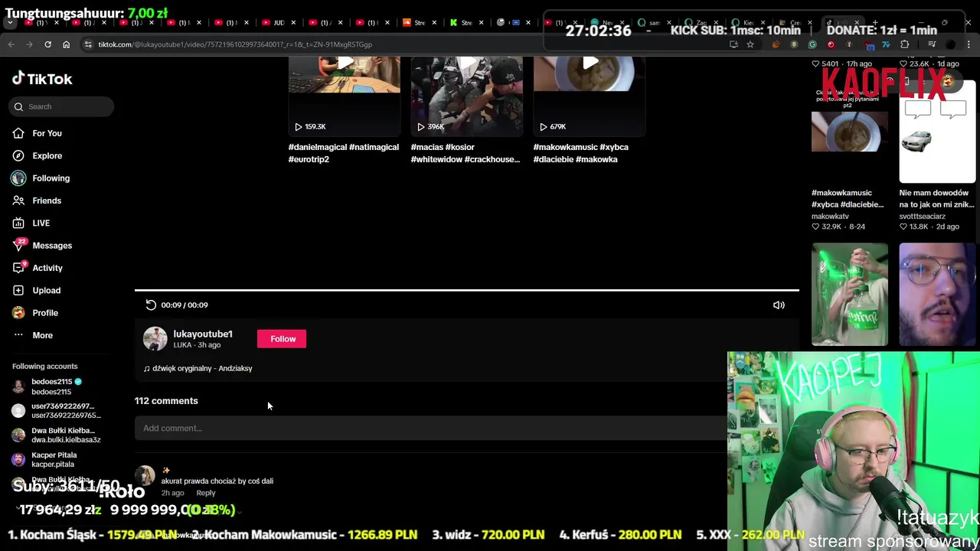Click the #macias #kosior caption
980x551 pixels.
click(465, 153)
